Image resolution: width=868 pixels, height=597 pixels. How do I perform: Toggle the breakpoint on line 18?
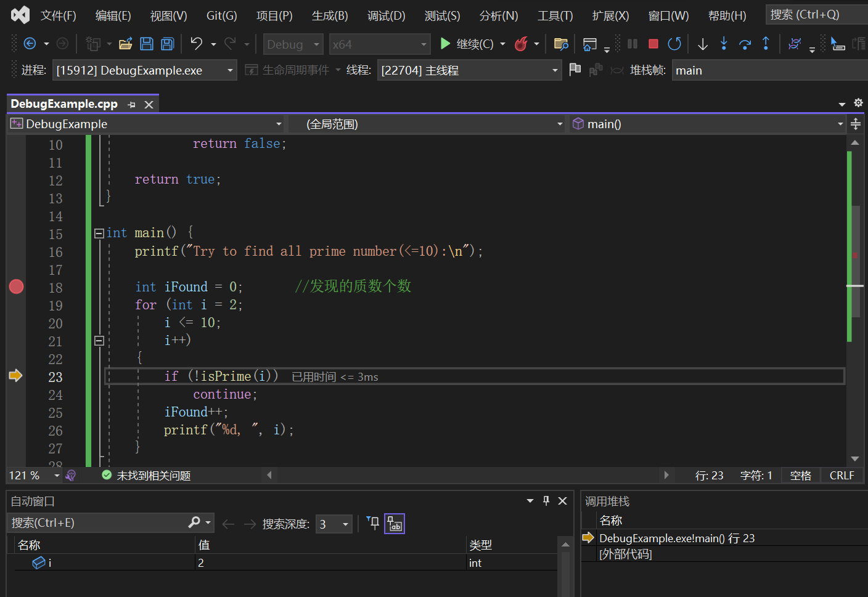tap(16, 286)
